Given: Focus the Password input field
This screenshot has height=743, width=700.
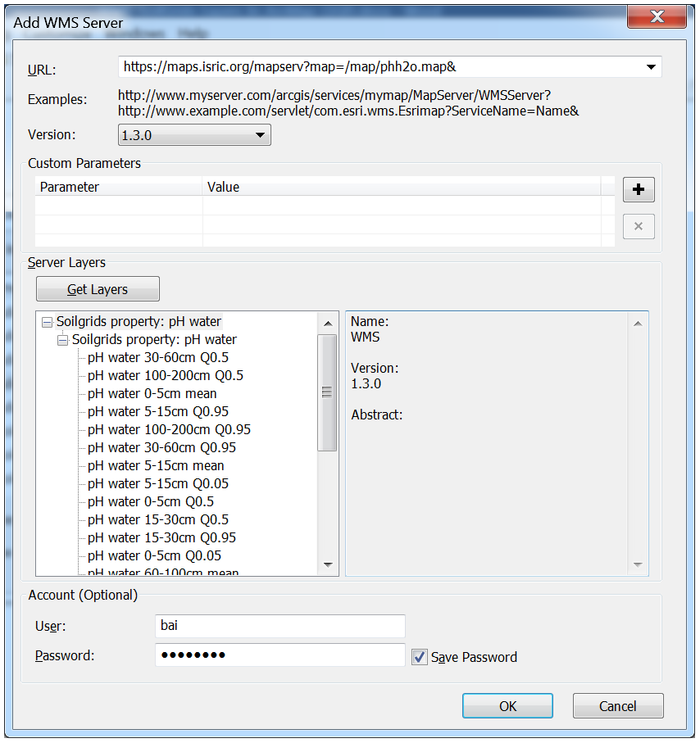Looking at the screenshot, I should click(280, 655).
